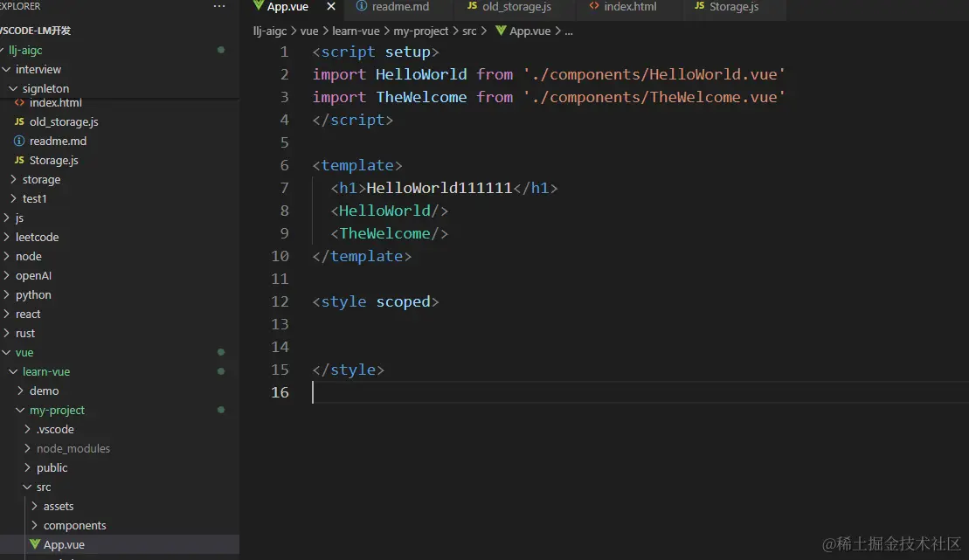Click the HTML icon on index.html tab
969x560 pixels.
[x=594, y=6]
